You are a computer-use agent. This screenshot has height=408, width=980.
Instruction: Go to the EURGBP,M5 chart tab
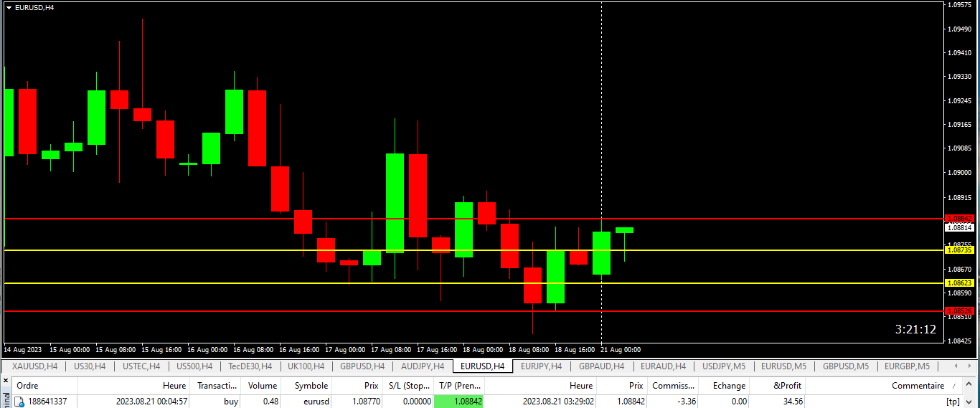[x=907, y=366]
